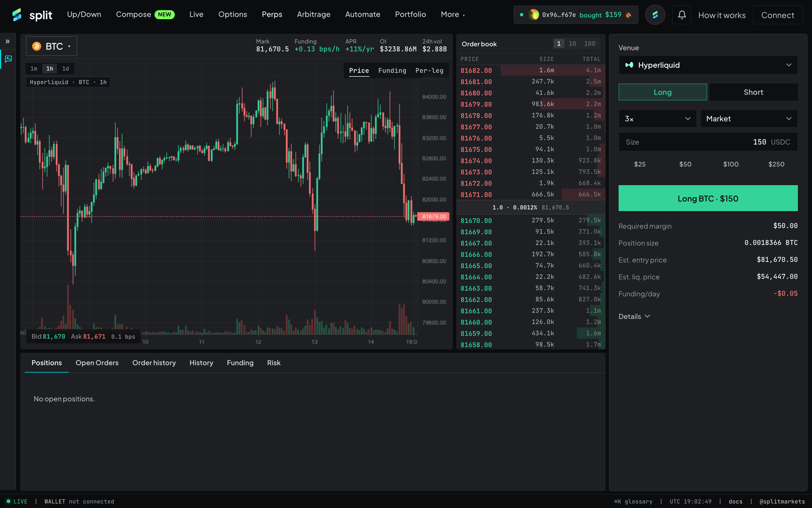Click the Hyperliquid venue logo icon
812x508 pixels.
[x=629, y=65]
